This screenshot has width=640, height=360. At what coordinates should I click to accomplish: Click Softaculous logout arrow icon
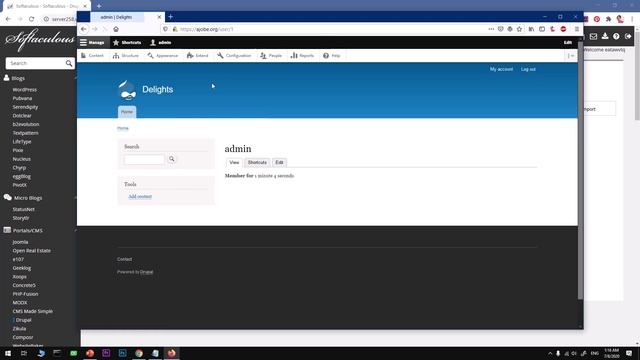coord(628,36)
